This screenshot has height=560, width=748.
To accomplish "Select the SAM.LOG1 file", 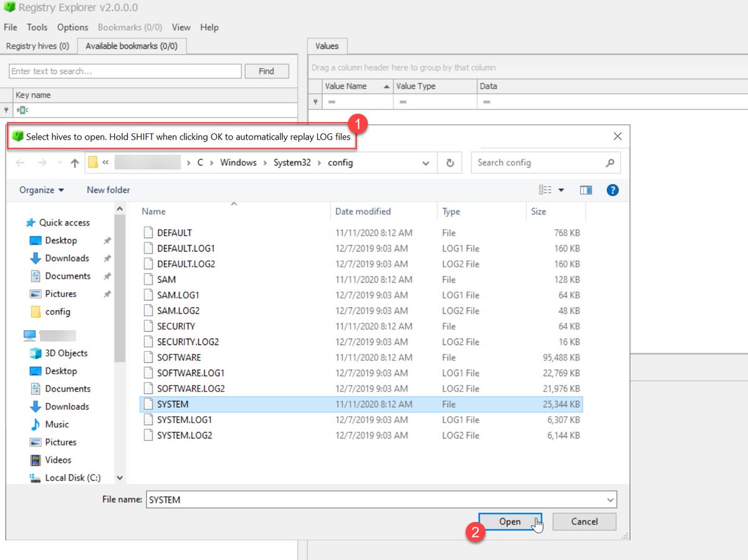I will click(362, 295).
